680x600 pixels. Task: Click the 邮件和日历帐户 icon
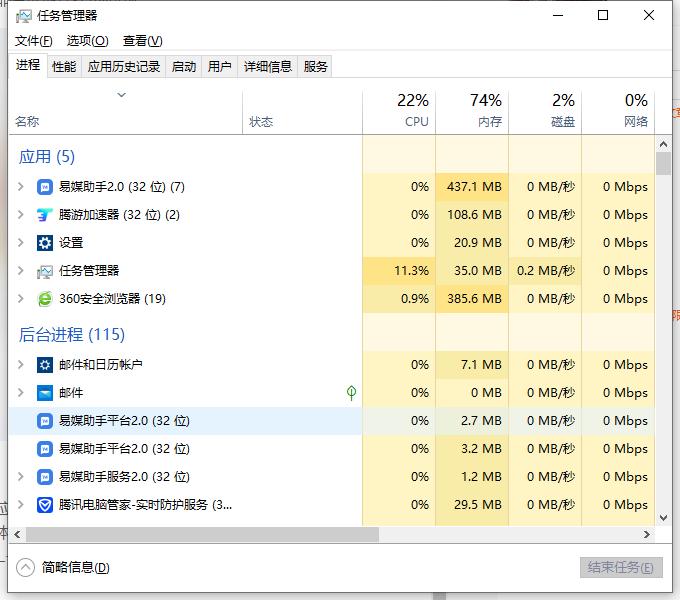tap(45, 365)
